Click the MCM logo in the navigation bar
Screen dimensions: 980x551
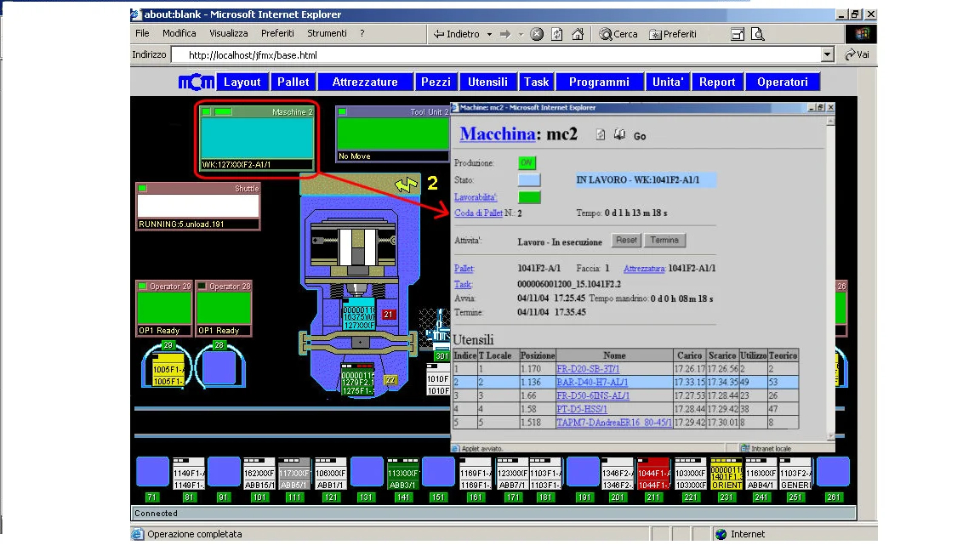tap(195, 82)
